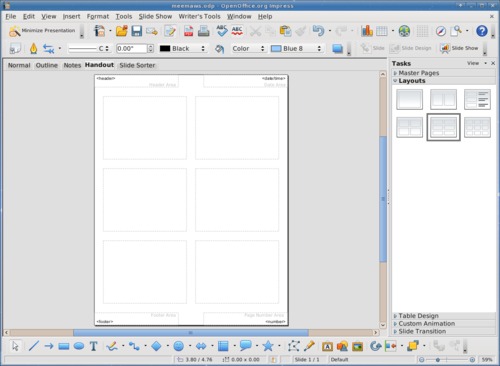Click the horizontal scrollbar thumb
Screen dimensions: 500x366
coord(191,333)
